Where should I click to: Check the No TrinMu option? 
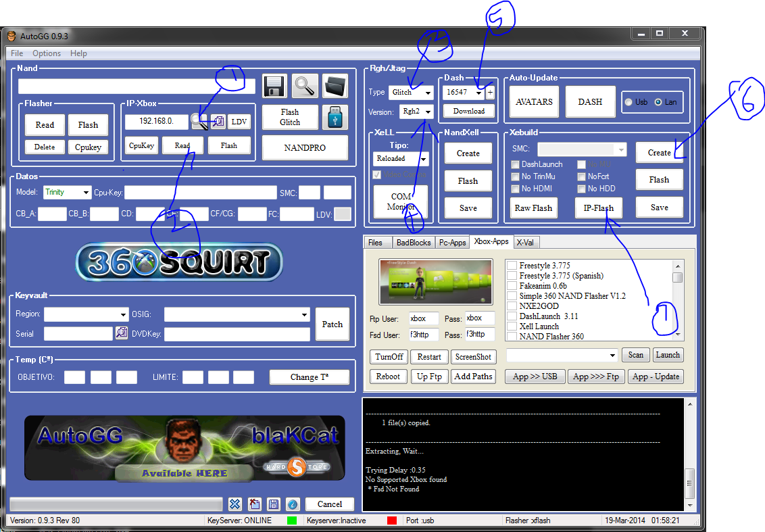pyautogui.click(x=515, y=176)
